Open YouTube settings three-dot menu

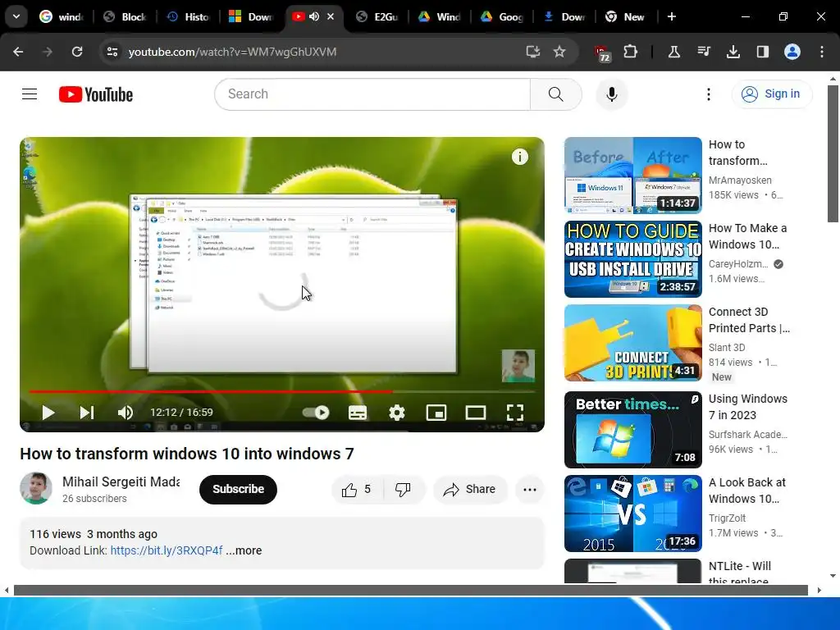pyautogui.click(x=708, y=94)
